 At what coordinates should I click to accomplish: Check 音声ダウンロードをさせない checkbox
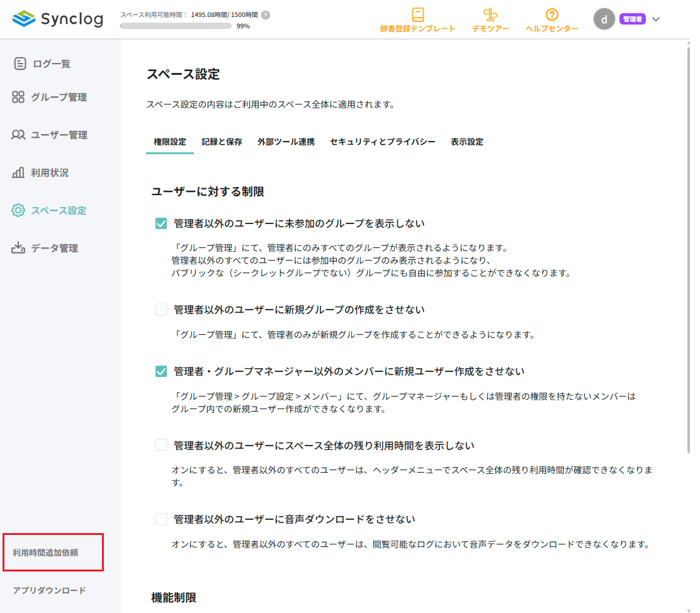[161, 519]
